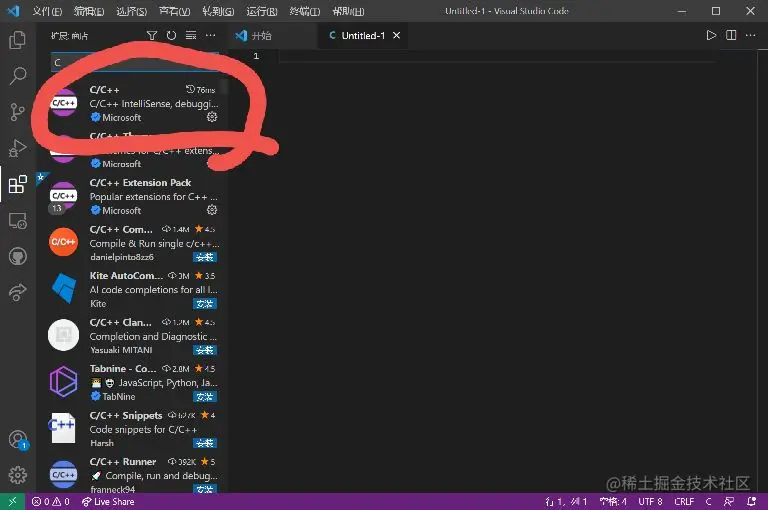This screenshot has width=768, height=510.
Task: Click Live Share in the status bar
Action: tap(108, 502)
